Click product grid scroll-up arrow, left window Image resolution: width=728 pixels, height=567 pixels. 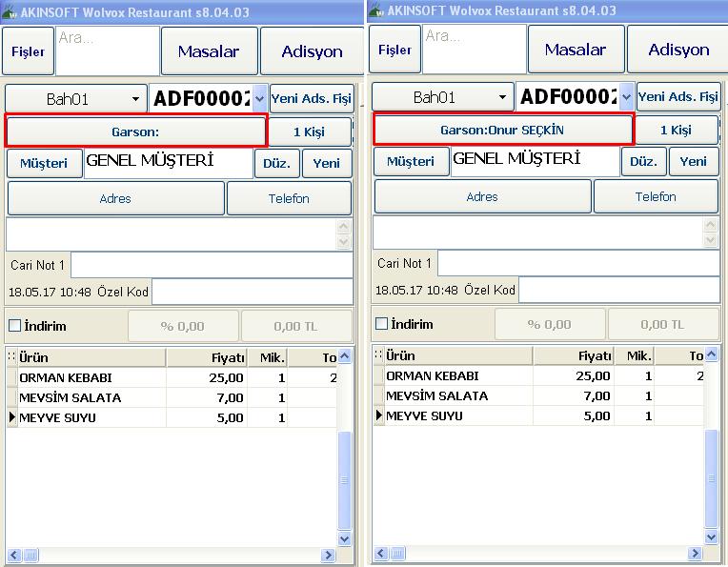pos(345,356)
